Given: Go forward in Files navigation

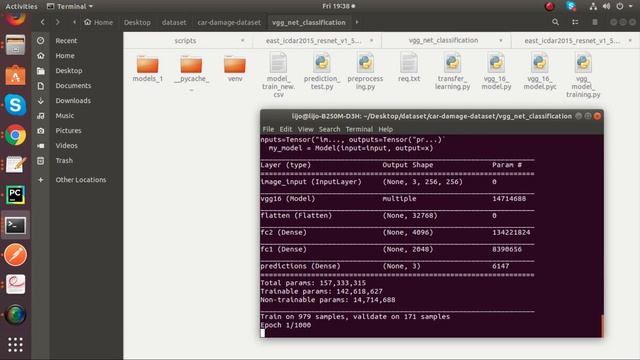Looking at the screenshot, I should click(58, 22).
